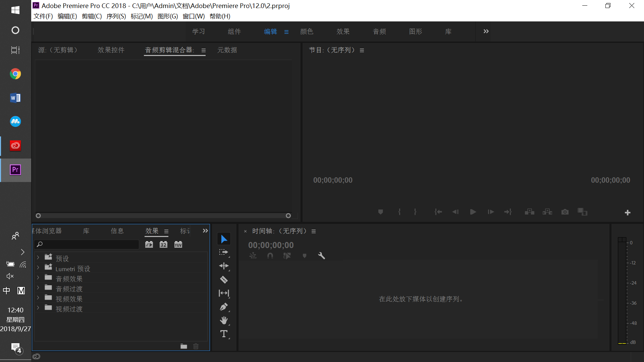The height and width of the screenshot is (362, 644).
Task: Switch to the 效果控件 tab
Action: click(x=111, y=50)
